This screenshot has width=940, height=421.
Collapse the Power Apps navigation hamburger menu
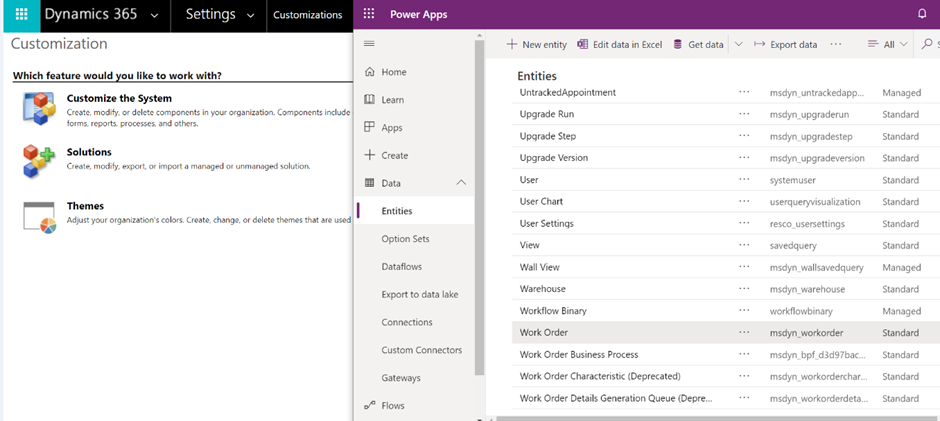coord(369,44)
